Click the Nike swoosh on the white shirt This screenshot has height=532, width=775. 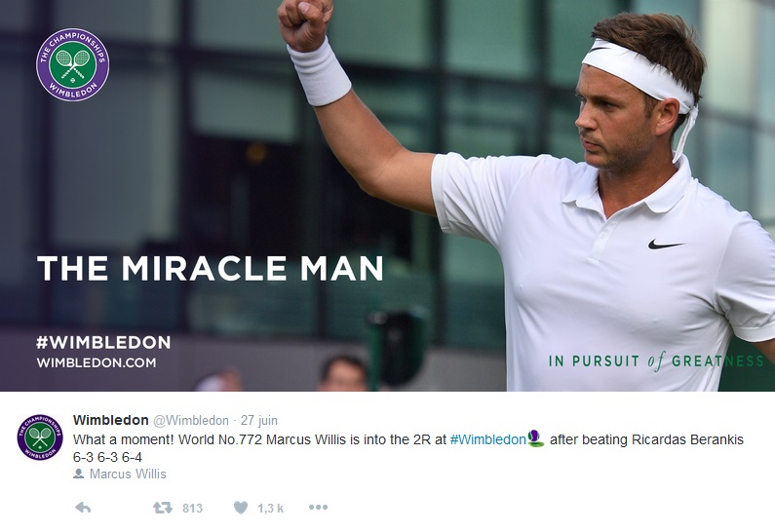point(665,244)
